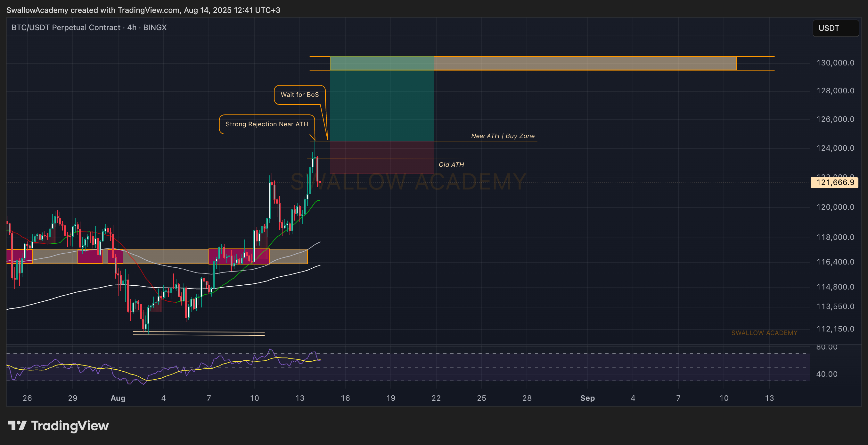Screen dimensions: 868x445
Task: Click the date label 28 on time axis
Action: tap(527, 398)
